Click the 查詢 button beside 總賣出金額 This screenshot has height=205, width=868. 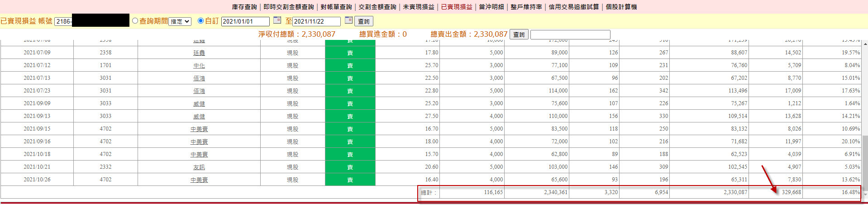[x=519, y=34]
